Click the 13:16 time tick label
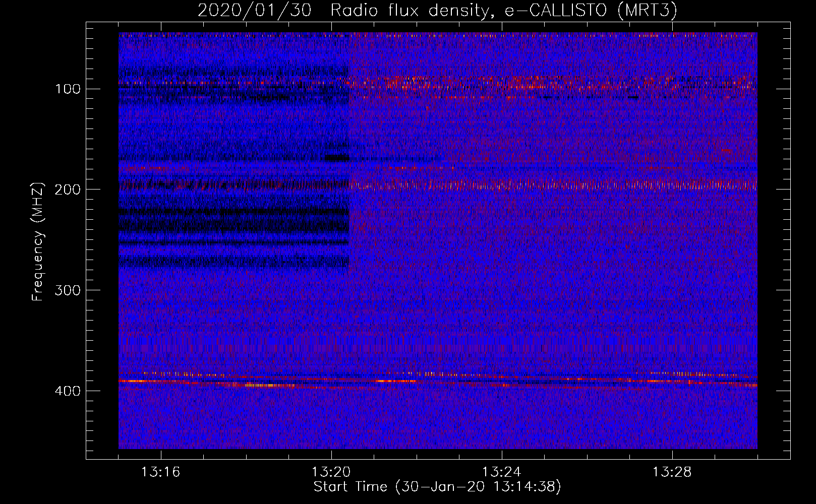 point(160,472)
